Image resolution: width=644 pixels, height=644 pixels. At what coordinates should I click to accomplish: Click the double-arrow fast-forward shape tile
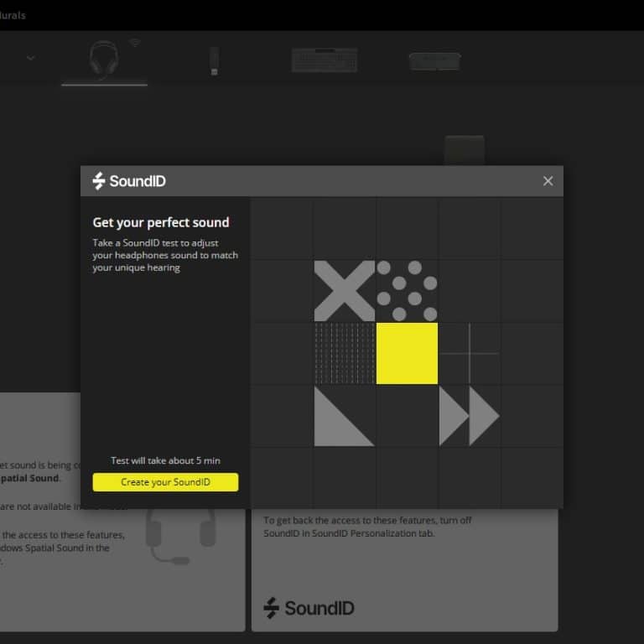point(469,416)
